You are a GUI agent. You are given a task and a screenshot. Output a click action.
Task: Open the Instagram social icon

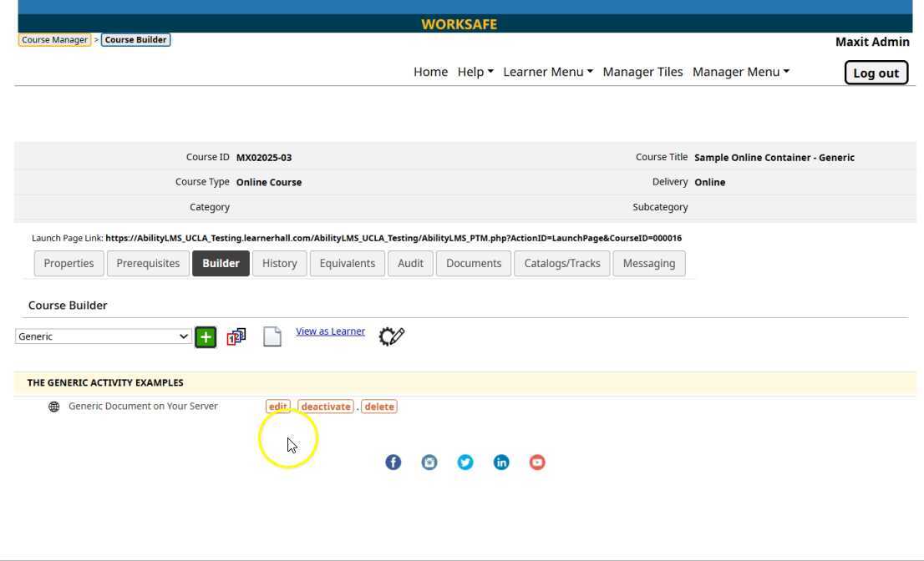(x=429, y=462)
